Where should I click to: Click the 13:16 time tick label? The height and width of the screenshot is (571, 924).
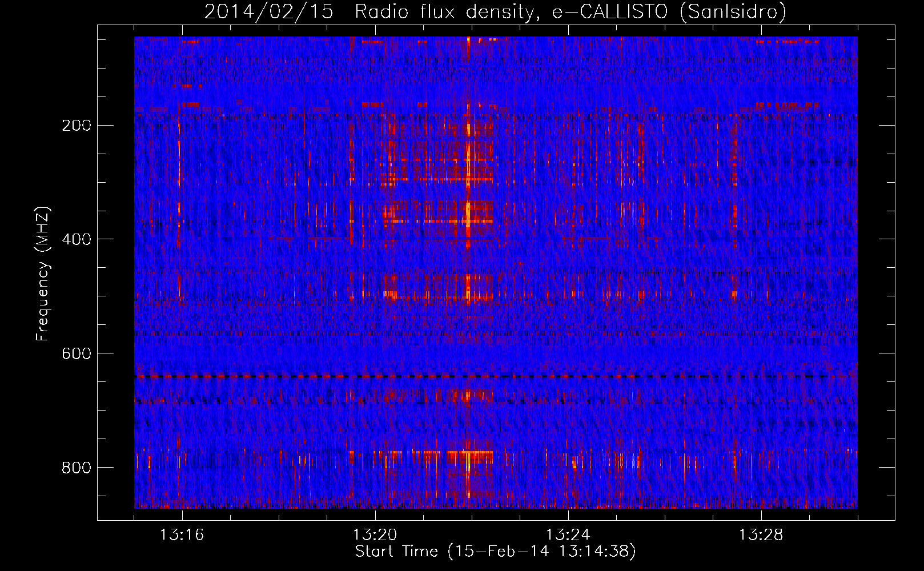182,535
